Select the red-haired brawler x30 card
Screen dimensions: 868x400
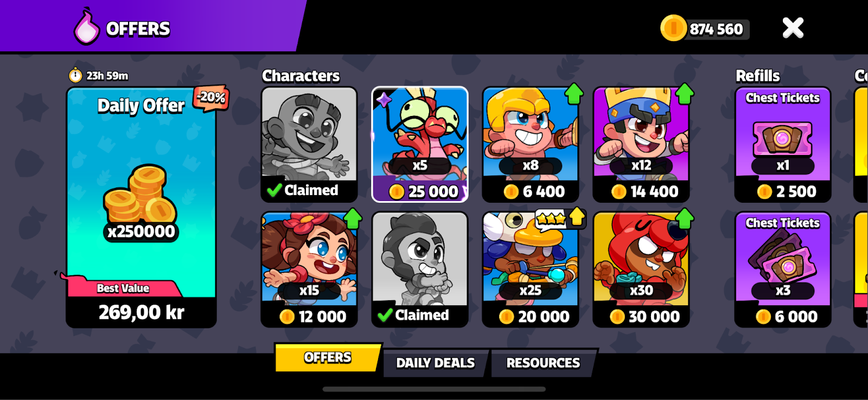coord(641,269)
